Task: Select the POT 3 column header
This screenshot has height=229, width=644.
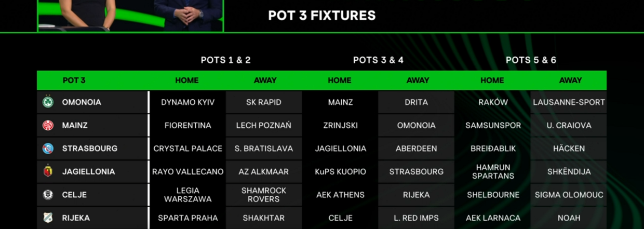Action: pos(74,80)
